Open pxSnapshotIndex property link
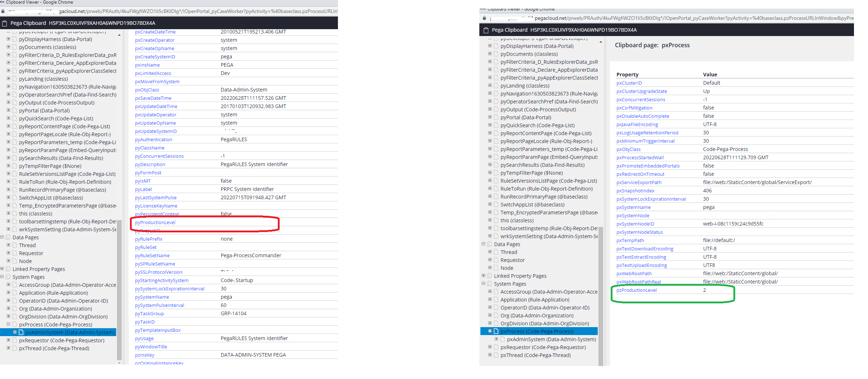The width and height of the screenshot is (868, 379). tap(635, 191)
